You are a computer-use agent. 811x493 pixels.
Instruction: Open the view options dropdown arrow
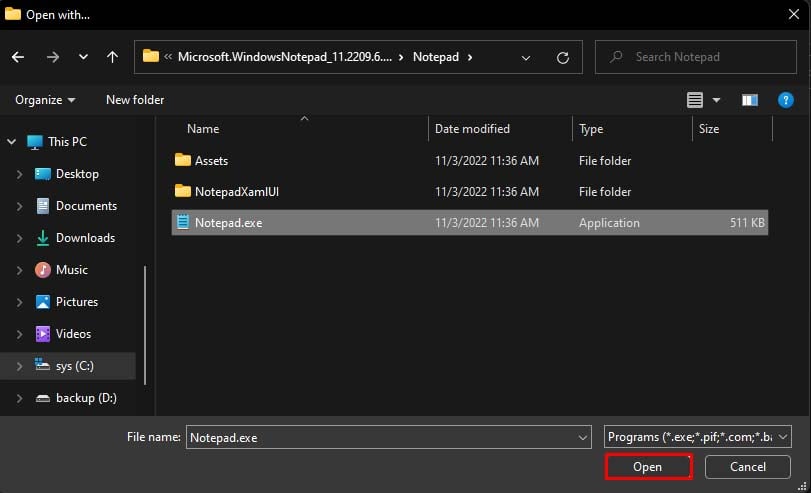716,100
